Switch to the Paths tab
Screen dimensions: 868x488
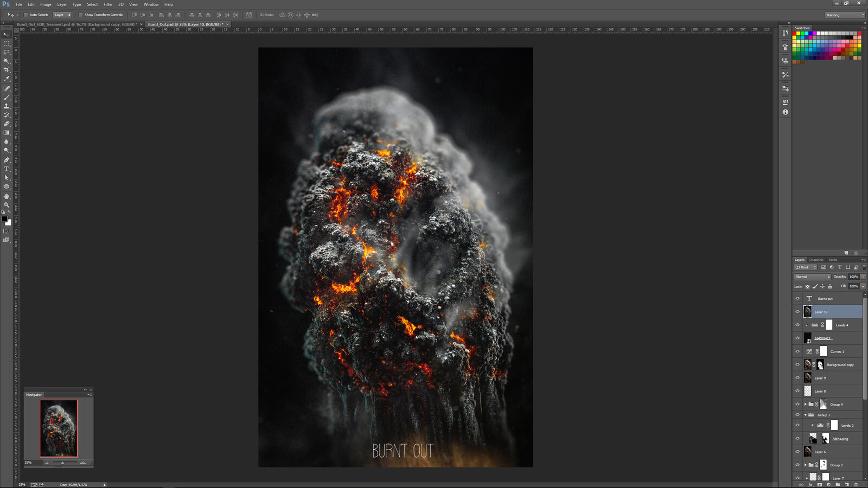(833, 260)
